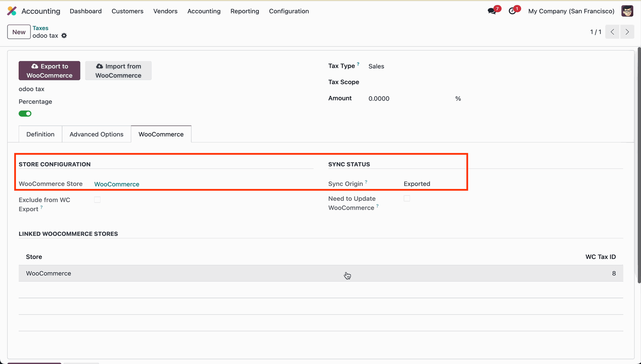641x364 pixels.
Task: Go to previous record arrow
Action: [612, 32]
